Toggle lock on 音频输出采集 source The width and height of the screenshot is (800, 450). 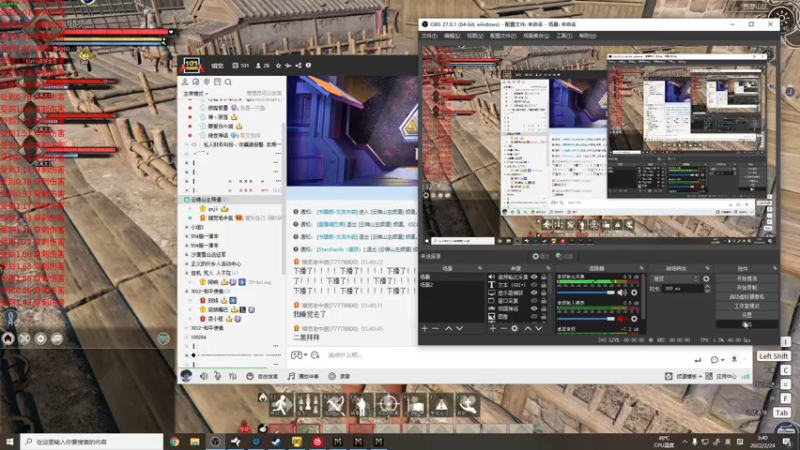(x=543, y=277)
